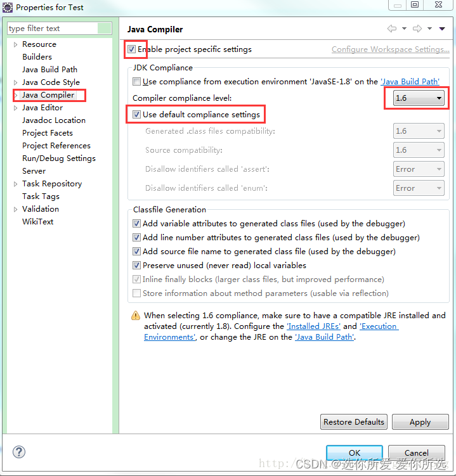Click OK to confirm properties
This screenshot has width=456, height=476.
[355, 453]
